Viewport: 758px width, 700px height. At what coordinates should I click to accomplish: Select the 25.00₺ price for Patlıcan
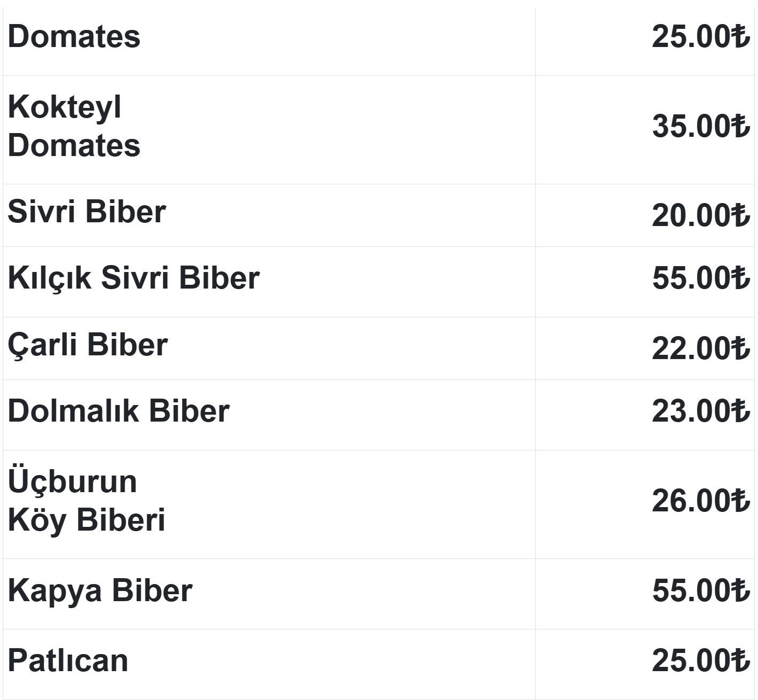[x=700, y=660]
